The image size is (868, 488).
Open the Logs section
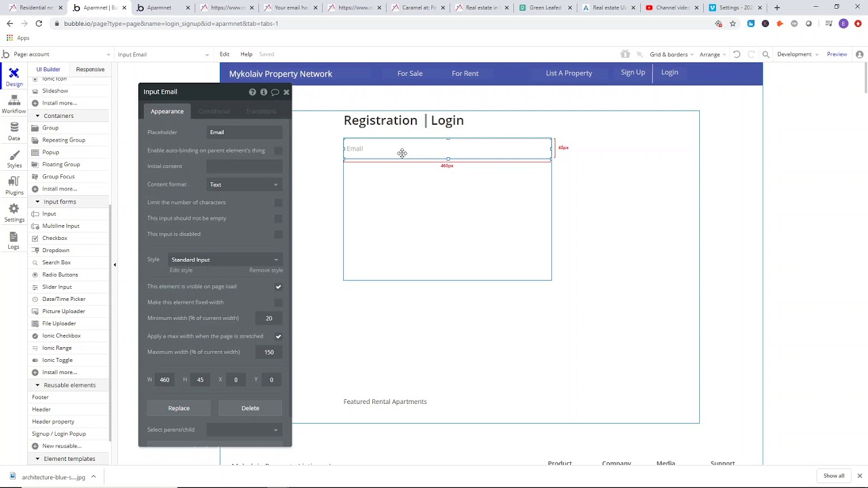pyautogui.click(x=14, y=240)
